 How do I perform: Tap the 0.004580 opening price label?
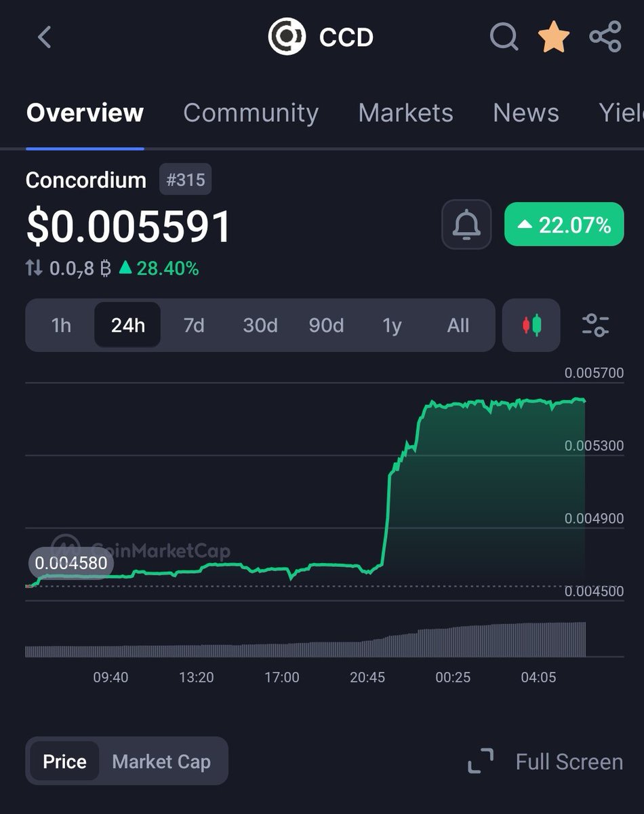(71, 563)
